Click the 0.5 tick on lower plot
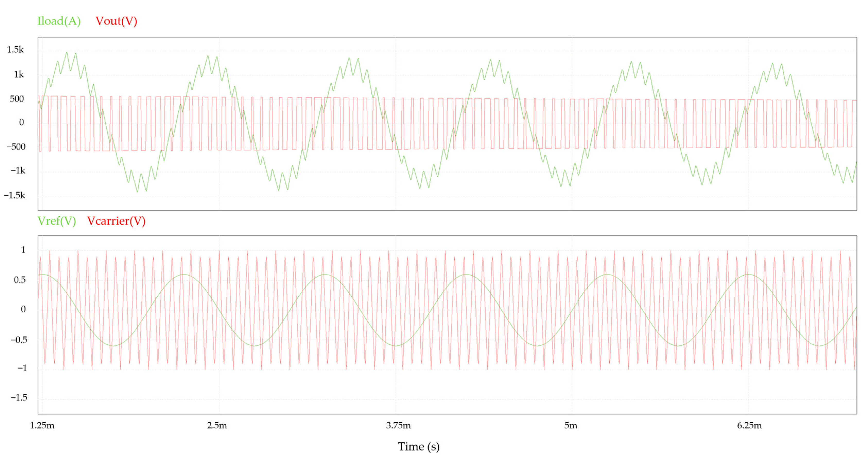The width and height of the screenshot is (868, 459). [x=20, y=280]
